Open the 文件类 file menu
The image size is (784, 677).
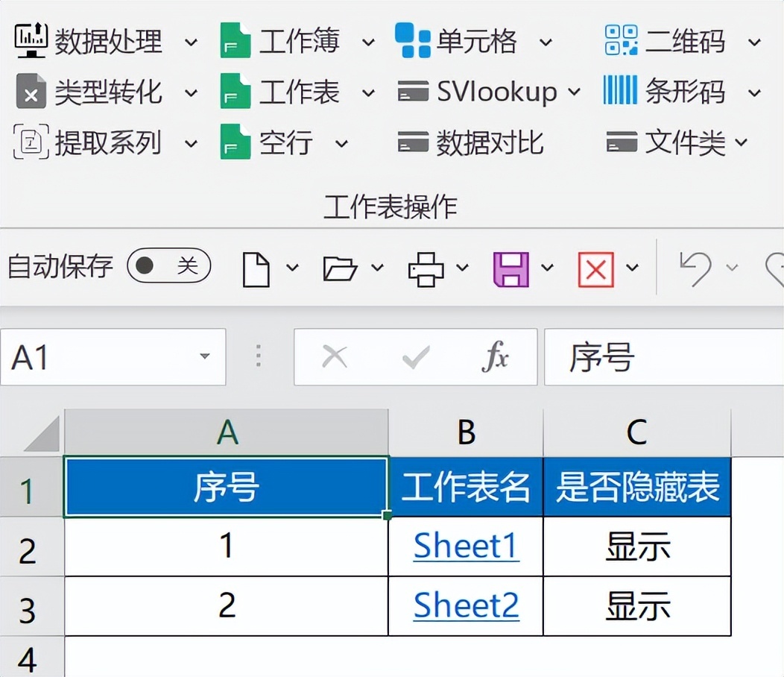pyautogui.click(x=742, y=142)
